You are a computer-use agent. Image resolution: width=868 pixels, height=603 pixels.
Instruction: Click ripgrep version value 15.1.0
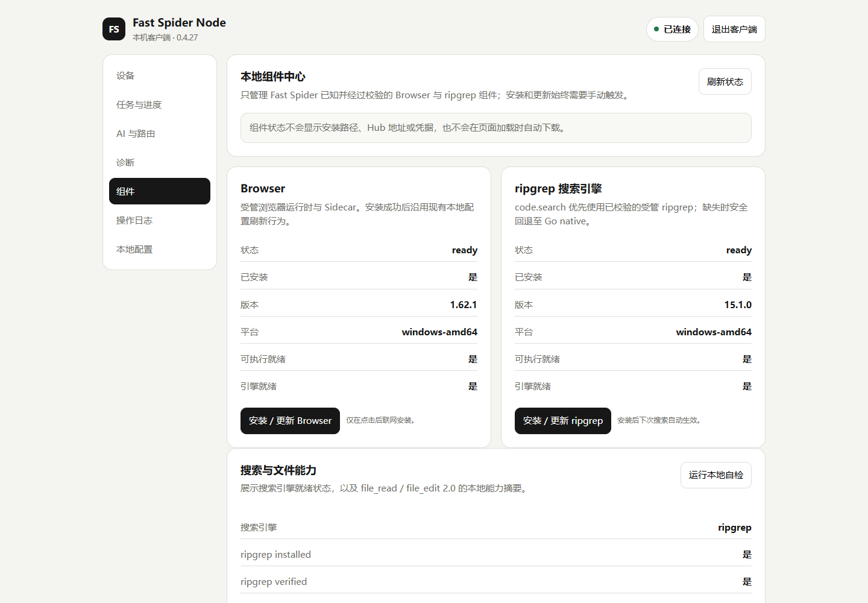[x=738, y=305]
